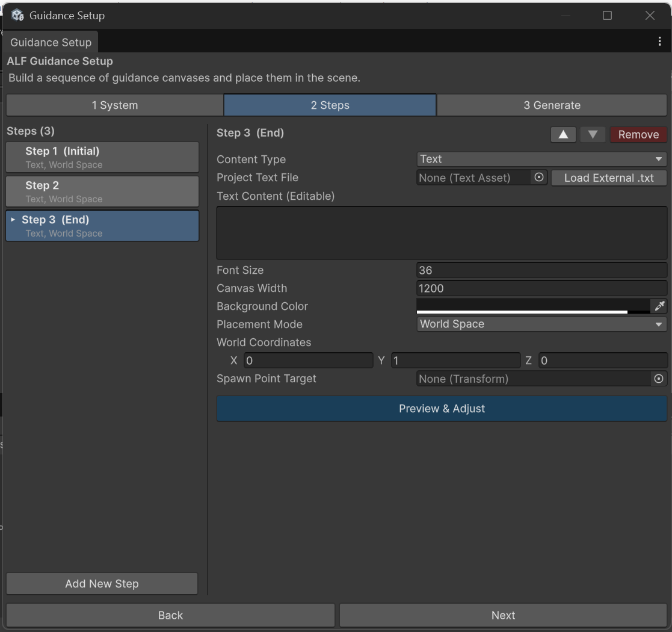The width and height of the screenshot is (672, 632).
Task: Click the Font Size field
Action: coord(541,270)
